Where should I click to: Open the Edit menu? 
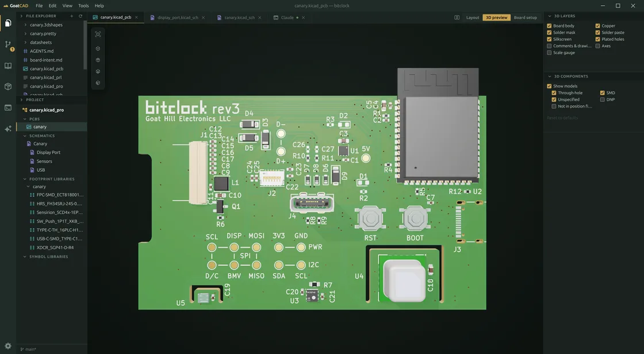[x=52, y=6]
